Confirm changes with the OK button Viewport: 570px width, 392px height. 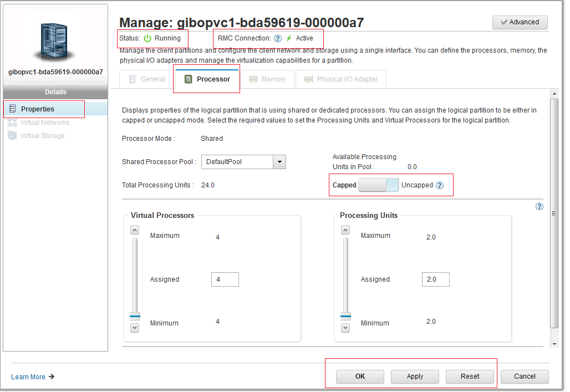tap(360, 376)
